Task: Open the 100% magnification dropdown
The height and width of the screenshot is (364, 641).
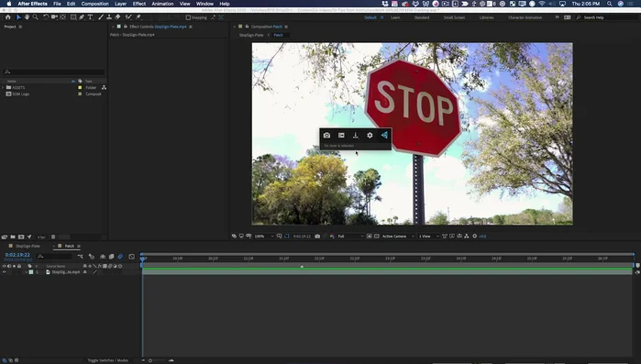Action: (264, 237)
